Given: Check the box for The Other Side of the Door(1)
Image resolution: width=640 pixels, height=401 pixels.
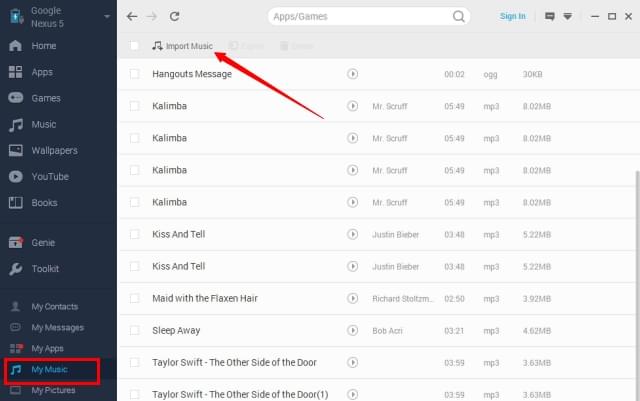Looking at the screenshot, I should pyautogui.click(x=134, y=394).
